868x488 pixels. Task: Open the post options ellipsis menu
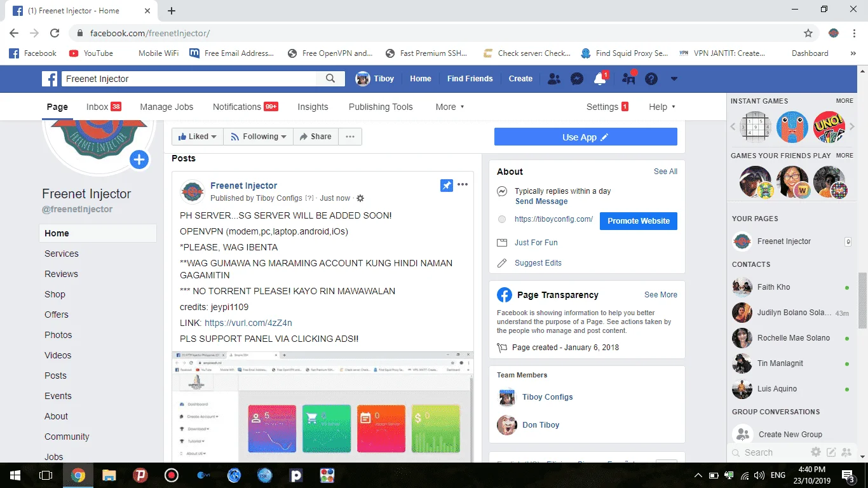click(x=463, y=185)
